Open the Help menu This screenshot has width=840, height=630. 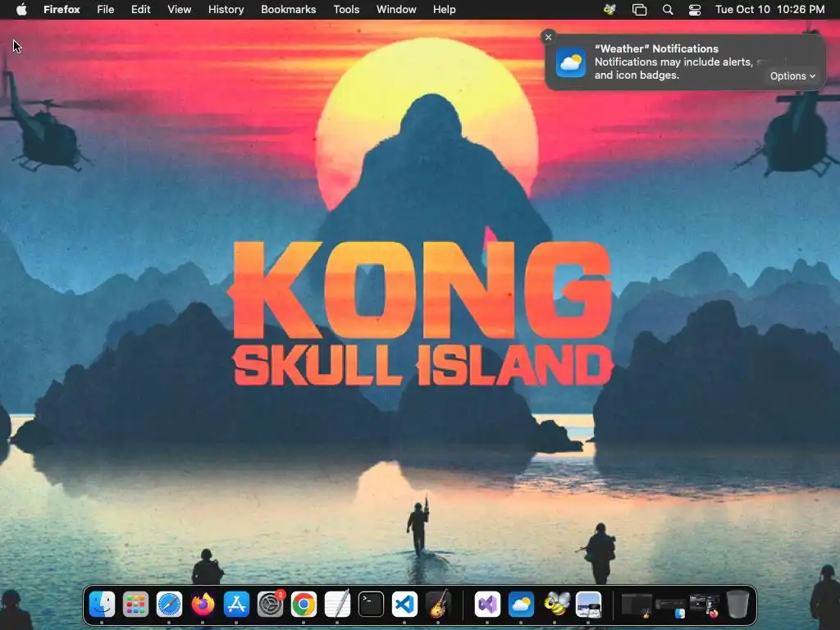coord(444,10)
